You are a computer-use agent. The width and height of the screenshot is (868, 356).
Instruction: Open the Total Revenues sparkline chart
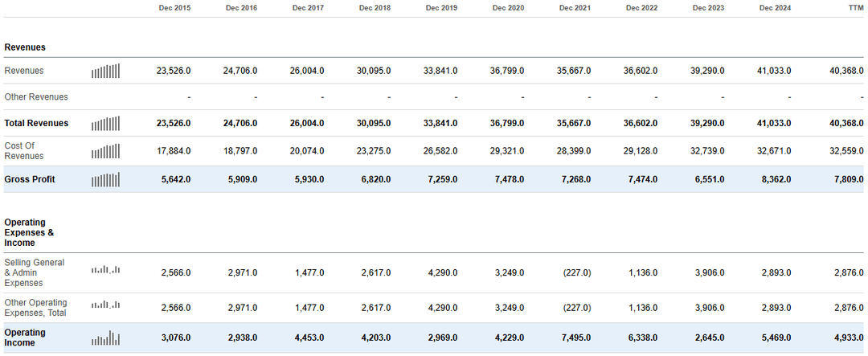click(x=105, y=124)
